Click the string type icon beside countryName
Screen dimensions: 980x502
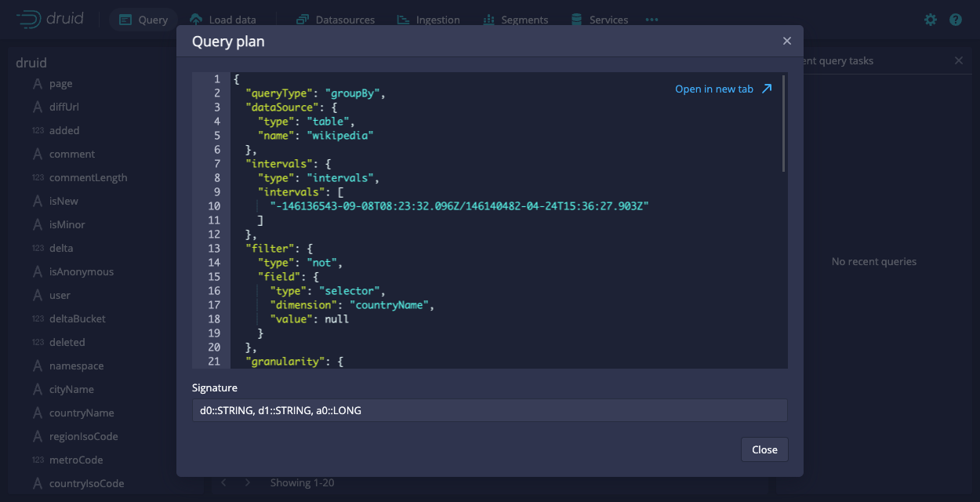(x=37, y=413)
